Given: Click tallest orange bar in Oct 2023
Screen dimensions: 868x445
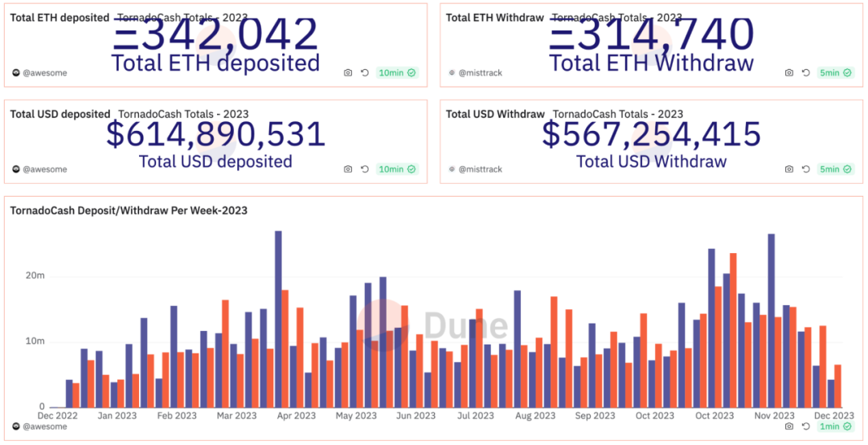Looking at the screenshot, I should (x=733, y=330).
